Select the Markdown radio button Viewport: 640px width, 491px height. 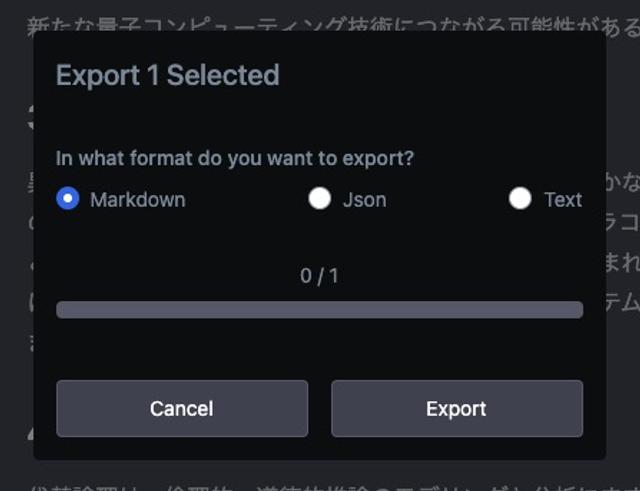[68, 198]
